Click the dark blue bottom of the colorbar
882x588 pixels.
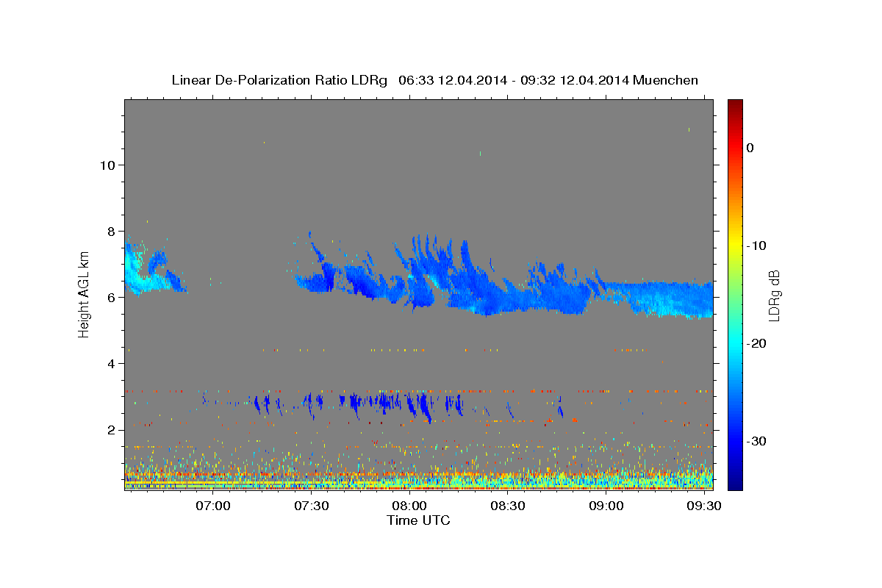pos(734,481)
